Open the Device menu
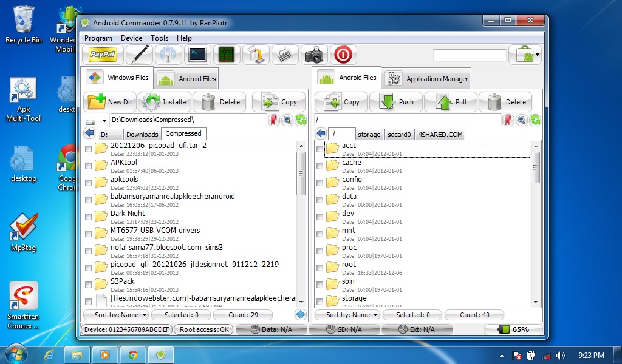 pos(131,38)
